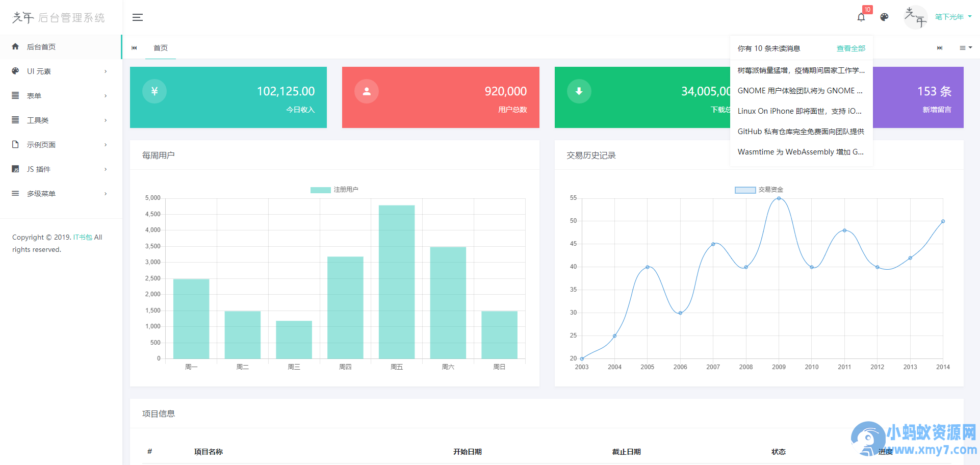The width and height of the screenshot is (980, 465).
Task: Click the 每周用户 card title
Action: coord(159,155)
